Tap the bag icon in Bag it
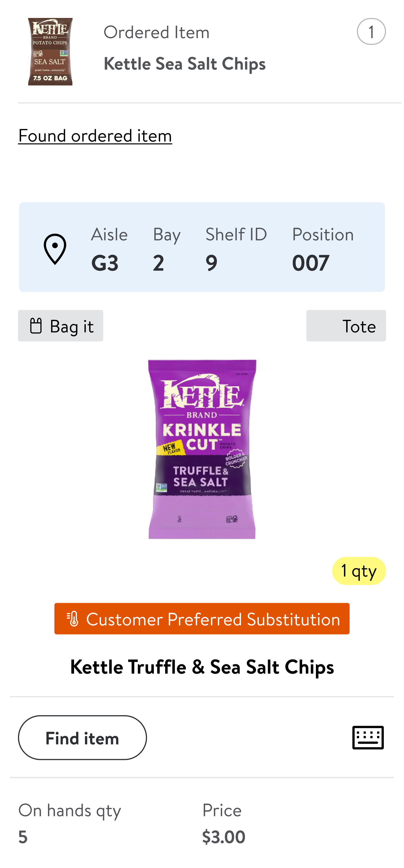Image resolution: width=404 pixels, height=868 pixels. pos(36,326)
